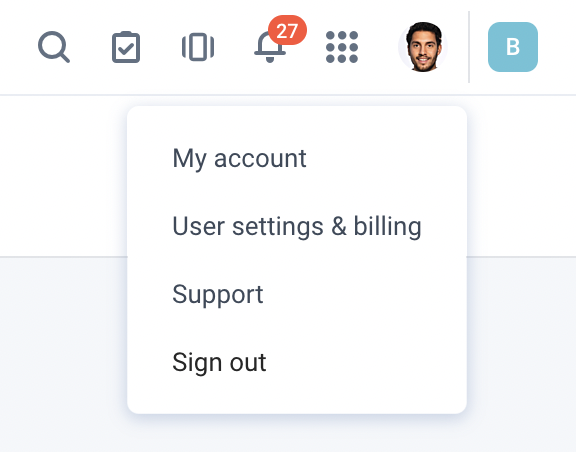Launch the app switcher dots icon
This screenshot has height=452, width=576.
pyautogui.click(x=342, y=47)
